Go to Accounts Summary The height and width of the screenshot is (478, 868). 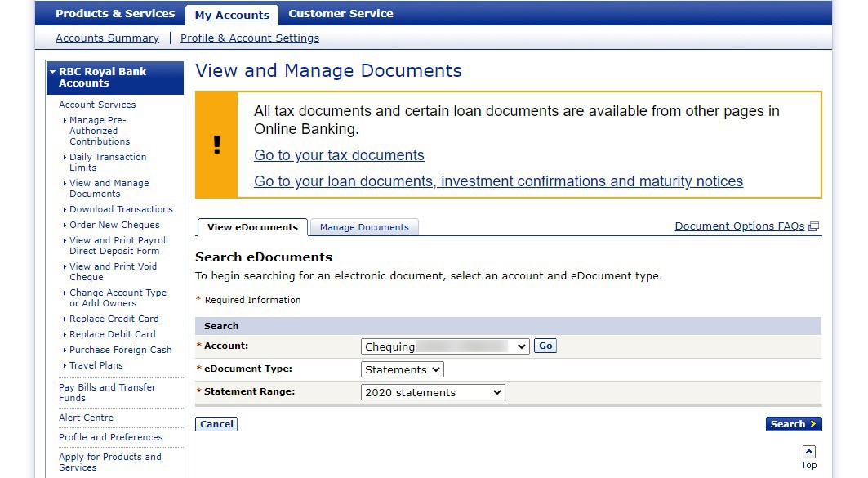(x=108, y=38)
